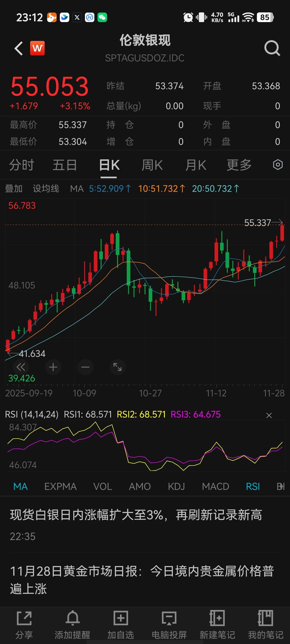The width and height of the screenshot is (290, 644).
Task: Tap the 叠加 overlay button
Action: [14, 189]
